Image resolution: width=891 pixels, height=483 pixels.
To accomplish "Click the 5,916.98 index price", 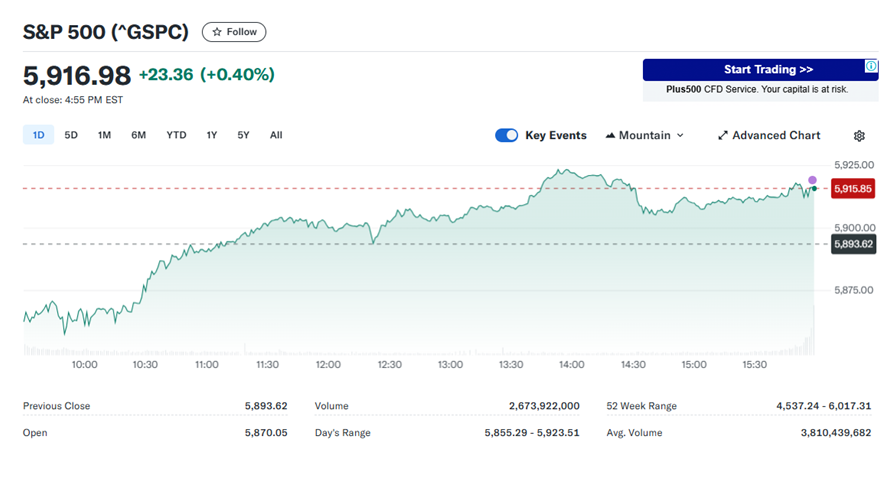I will [77, 76].
